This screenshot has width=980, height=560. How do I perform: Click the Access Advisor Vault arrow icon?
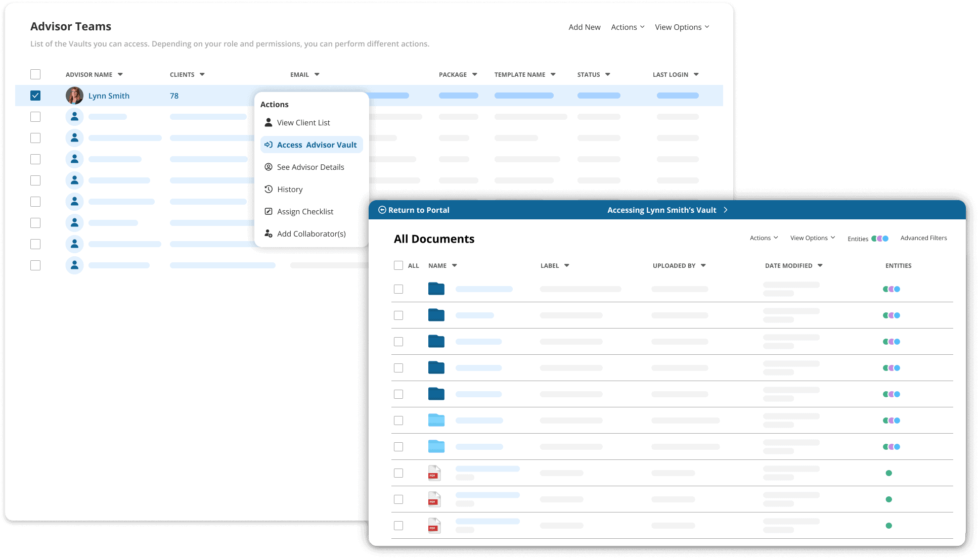click(269, 145)
